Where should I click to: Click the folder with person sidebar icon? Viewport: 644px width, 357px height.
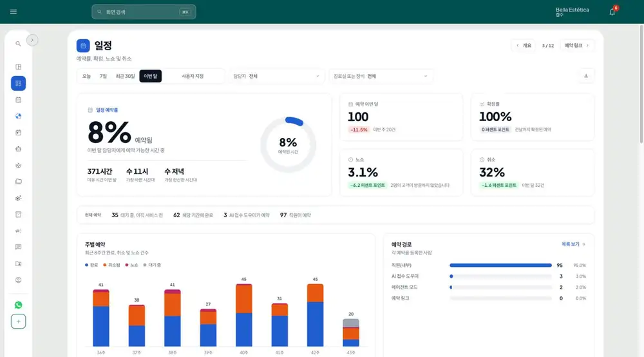click(x=18, y=264)
